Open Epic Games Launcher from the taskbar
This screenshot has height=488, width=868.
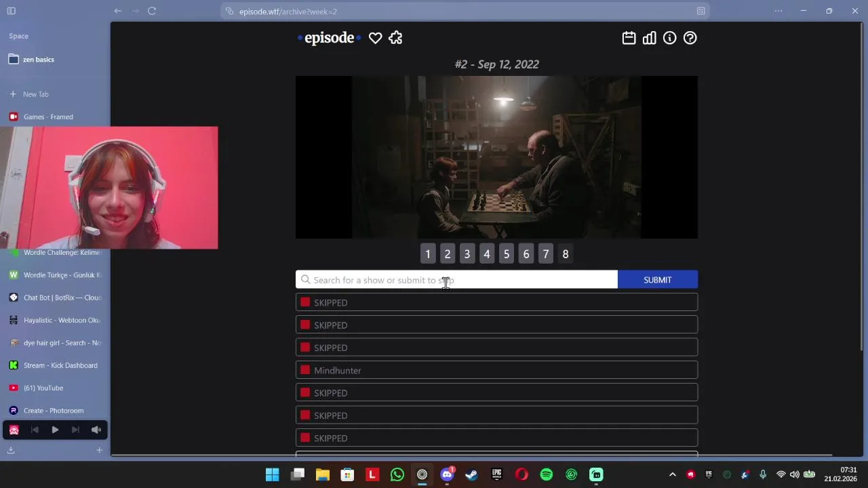pos(496,474)
